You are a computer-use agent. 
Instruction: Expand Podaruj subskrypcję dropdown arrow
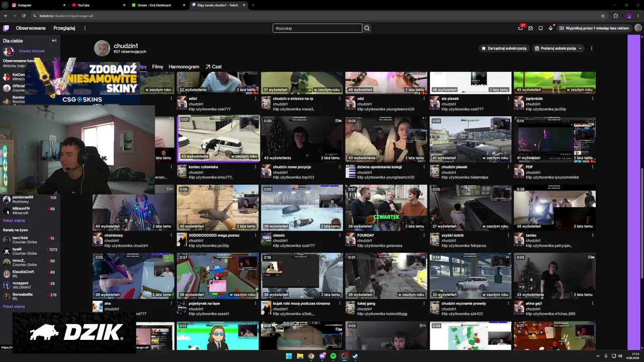[x=580, y=48]
